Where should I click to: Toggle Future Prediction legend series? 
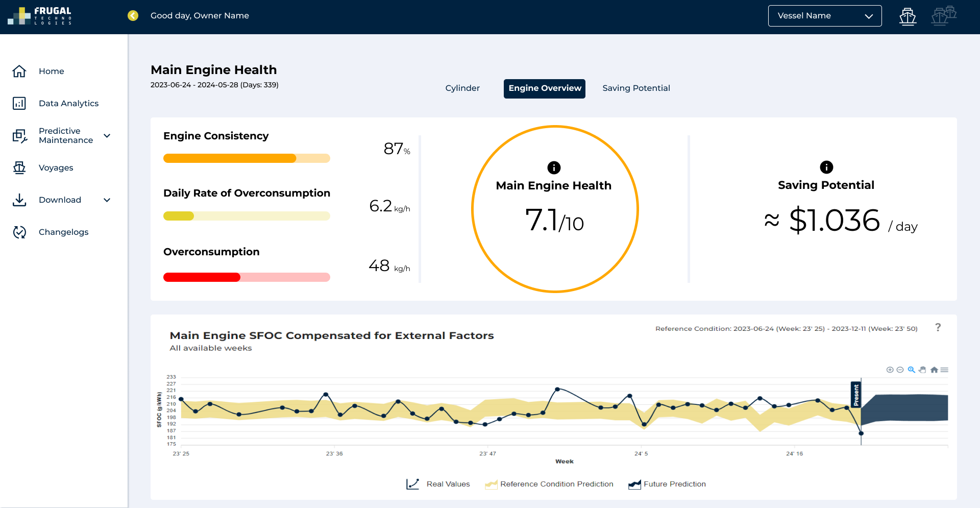pos(667,484)
